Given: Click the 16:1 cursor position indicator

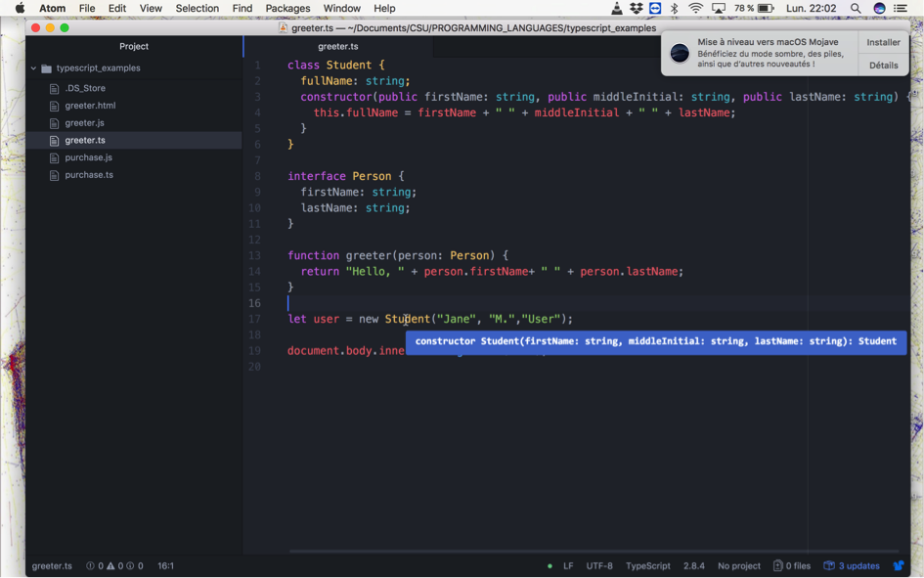Looking at the screenshot, I should (165, 565).
